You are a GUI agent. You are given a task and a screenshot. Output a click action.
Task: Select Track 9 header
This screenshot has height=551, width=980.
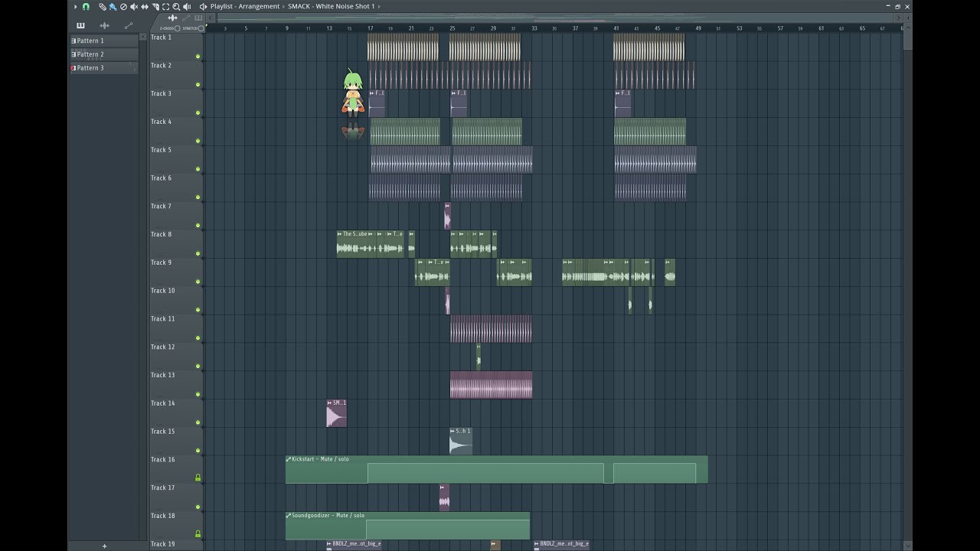(x=175, y=272)
